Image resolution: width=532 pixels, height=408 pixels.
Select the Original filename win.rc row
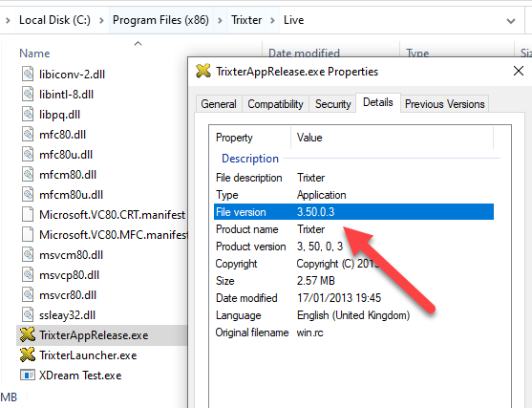354,333
